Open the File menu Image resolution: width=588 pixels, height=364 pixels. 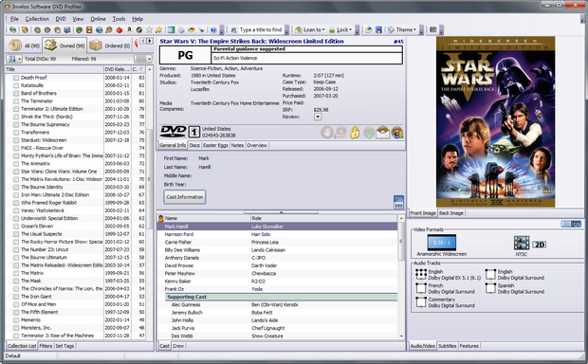point(14,19)
